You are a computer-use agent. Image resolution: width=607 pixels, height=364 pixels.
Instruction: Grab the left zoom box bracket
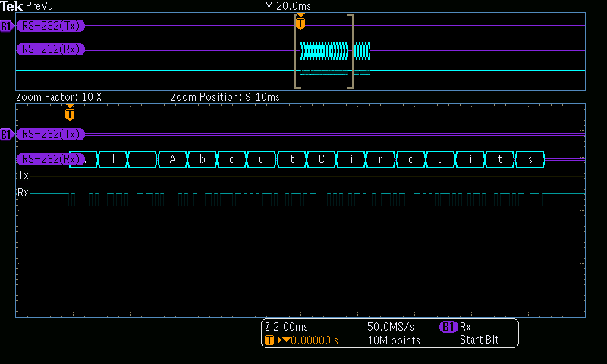tap(297, 52)
